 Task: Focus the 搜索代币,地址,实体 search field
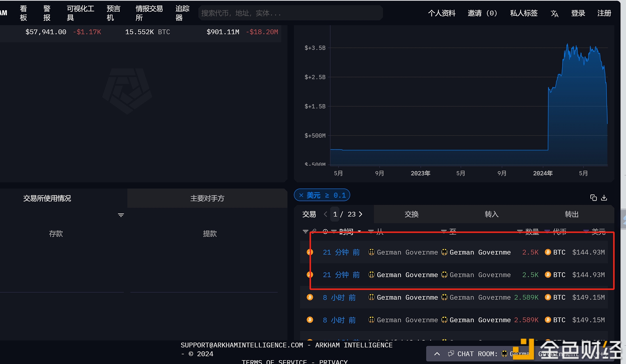point(290,13)
